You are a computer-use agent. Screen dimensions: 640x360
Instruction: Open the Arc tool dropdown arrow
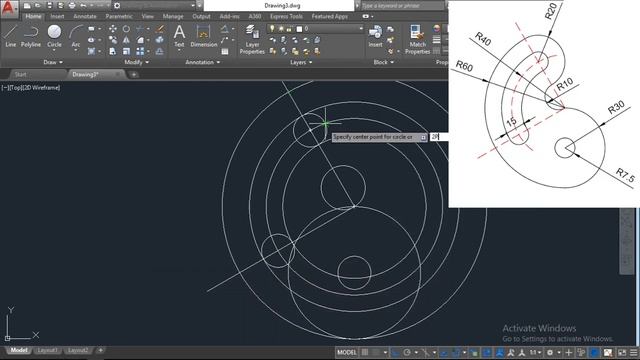pos(76,51)
